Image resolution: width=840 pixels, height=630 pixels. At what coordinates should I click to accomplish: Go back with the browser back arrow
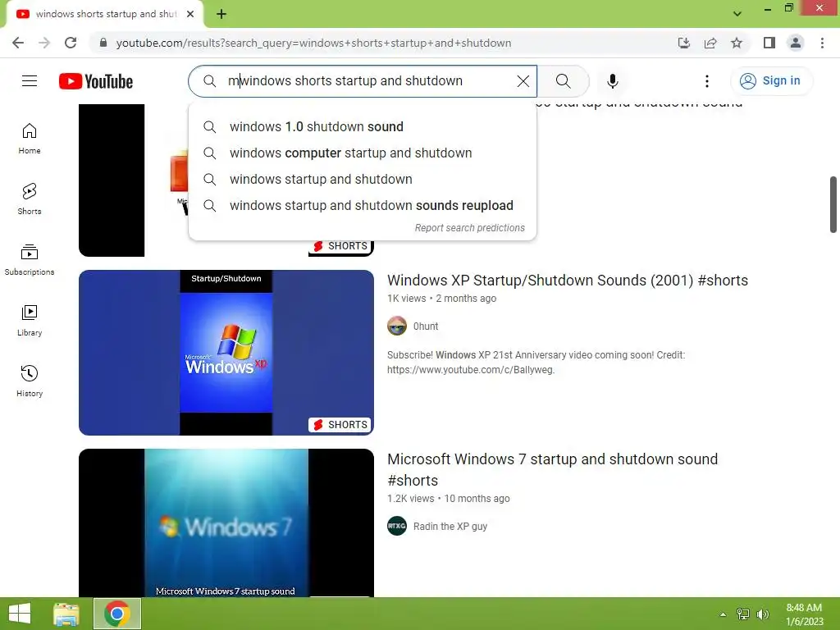coord(18,43)
